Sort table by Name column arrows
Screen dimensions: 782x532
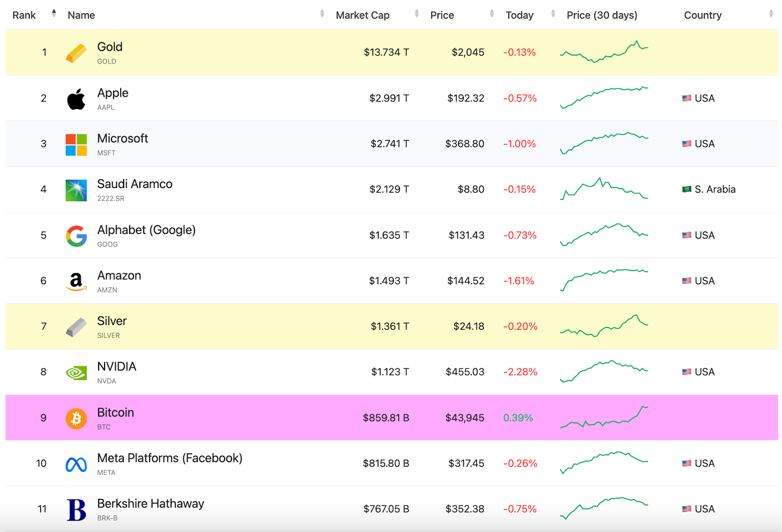point(322,13)
